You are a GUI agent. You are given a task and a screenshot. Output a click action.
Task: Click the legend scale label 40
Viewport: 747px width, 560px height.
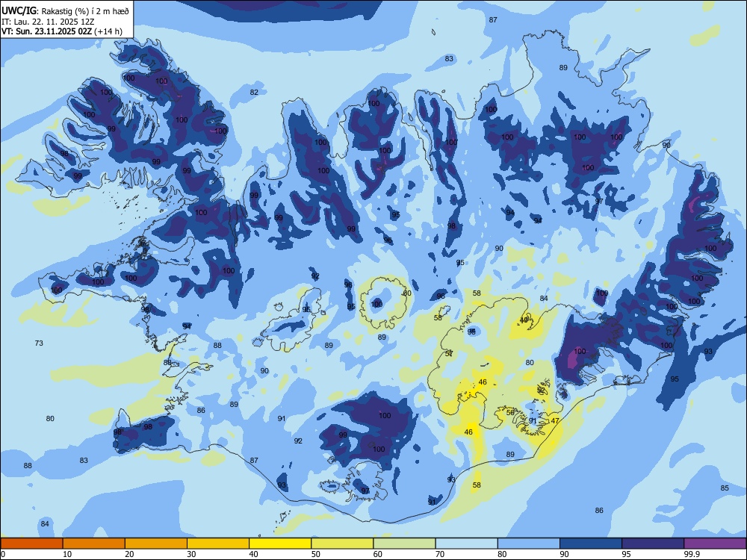[x=254, y=554]
